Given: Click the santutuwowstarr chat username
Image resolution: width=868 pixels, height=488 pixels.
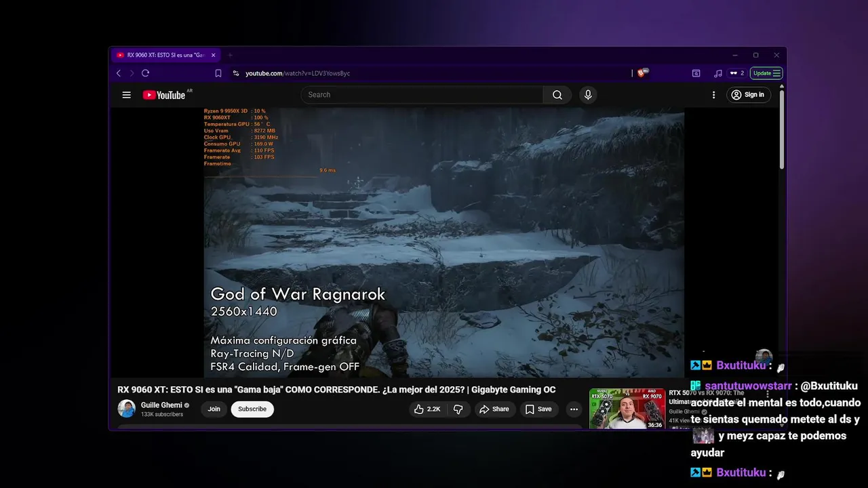Looking at the screenshot, I should click(748, 386).
